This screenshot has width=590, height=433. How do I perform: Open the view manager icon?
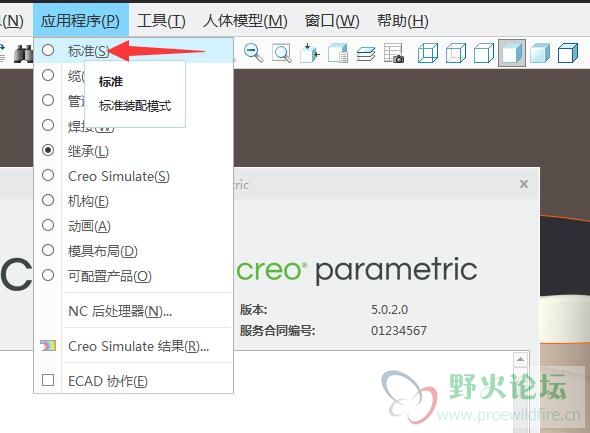coord(394,53)
